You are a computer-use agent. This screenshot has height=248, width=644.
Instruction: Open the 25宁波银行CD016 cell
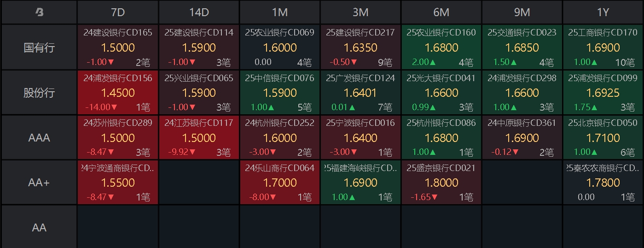click(360, 137)
